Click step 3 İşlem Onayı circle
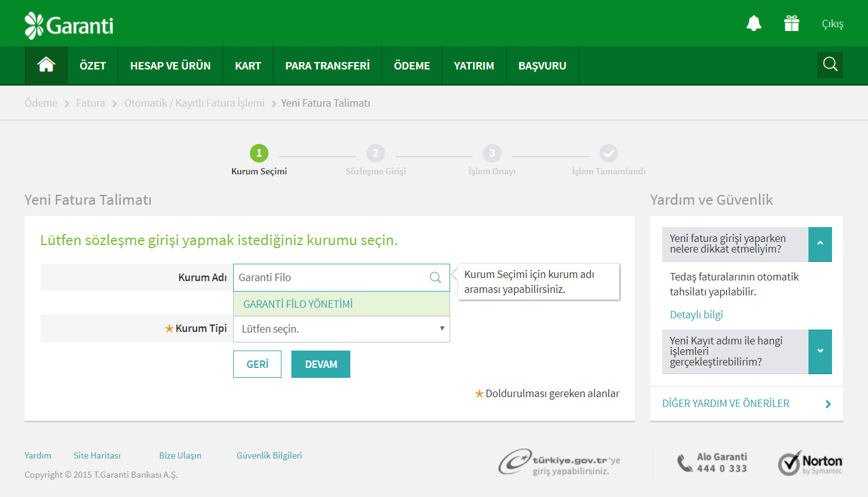Screen dimensions: 868x497 click(x=492, y=153)
